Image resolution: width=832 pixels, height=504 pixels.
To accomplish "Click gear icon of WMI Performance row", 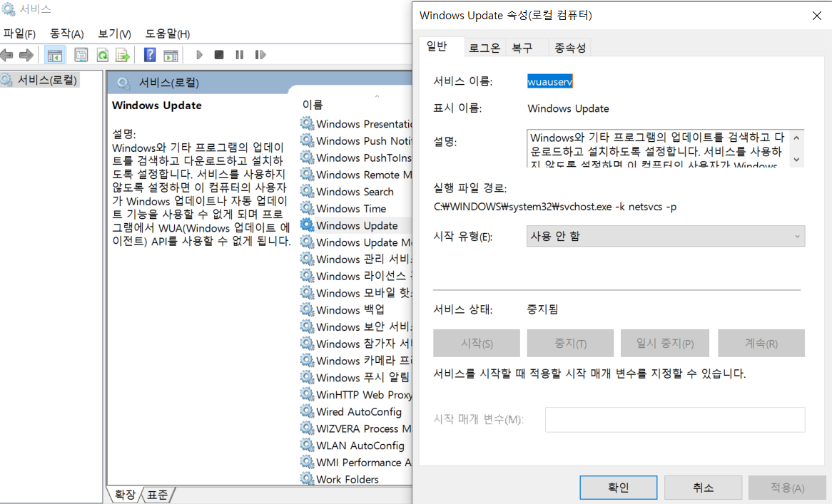I will click(x=307, y=462).
